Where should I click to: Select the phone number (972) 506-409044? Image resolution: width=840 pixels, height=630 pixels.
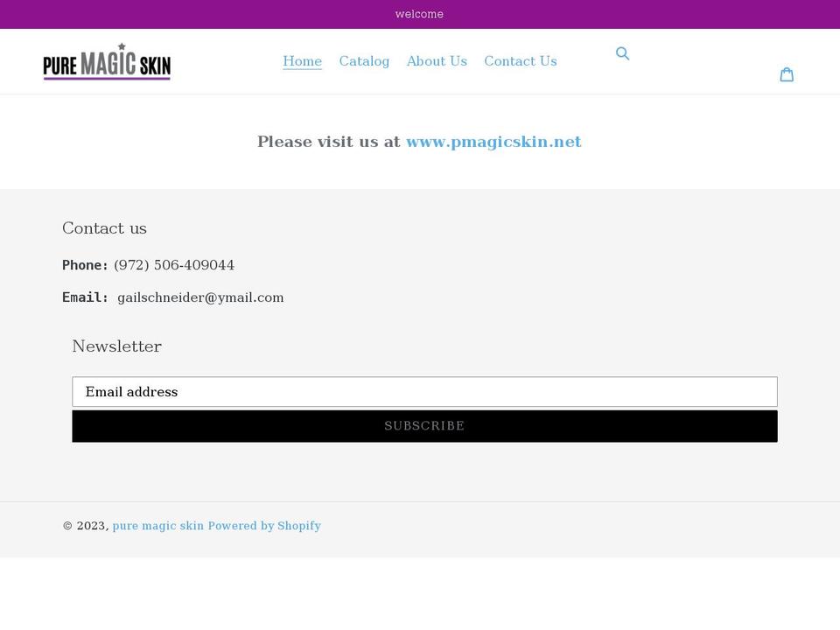pyautogui.click(x=174, y=265)
